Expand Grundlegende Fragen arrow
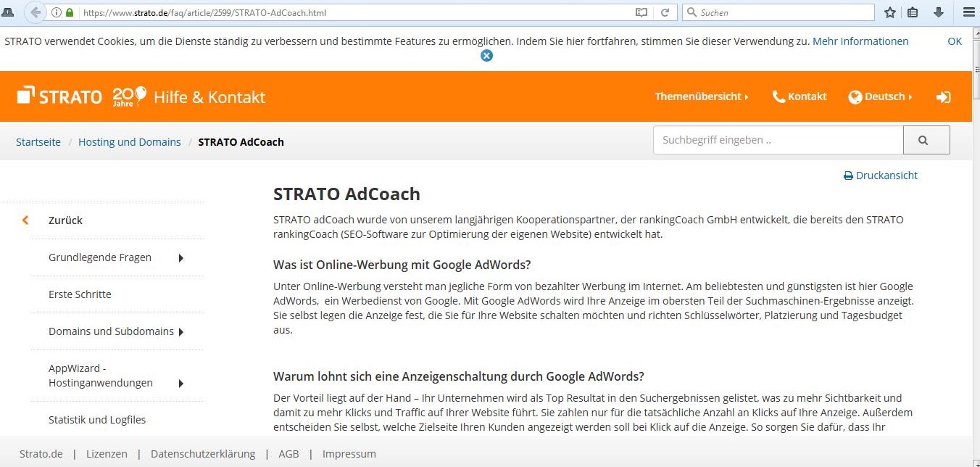Screen dimensions: 980x467 click(x=180, y=257)
